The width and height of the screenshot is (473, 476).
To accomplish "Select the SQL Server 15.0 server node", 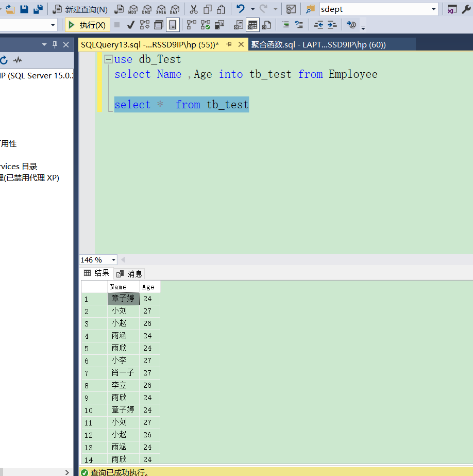I will coord(37,76).
